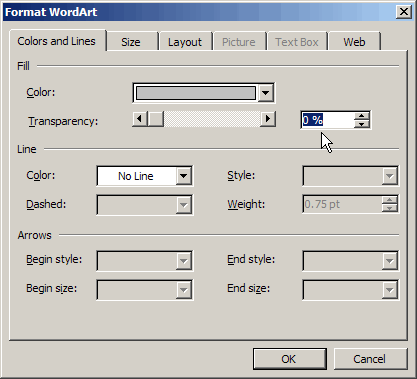Select the Web tab
The width and height of the screenshot is (417, 379).
click(354, 42)
